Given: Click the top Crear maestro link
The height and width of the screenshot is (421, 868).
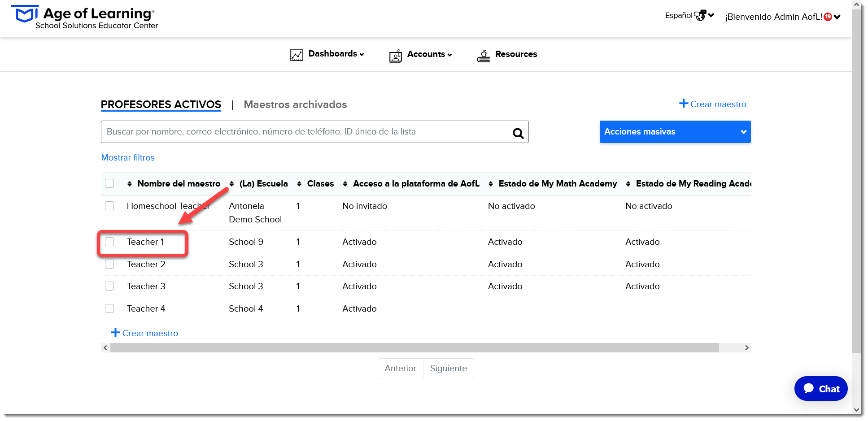Looking at the screenshot, I should click(713, 104).
